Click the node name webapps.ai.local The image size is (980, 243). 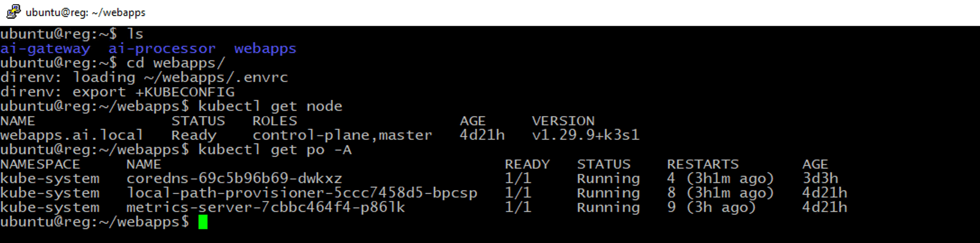(72, 135)
